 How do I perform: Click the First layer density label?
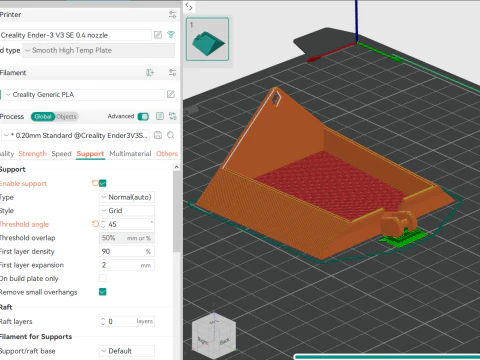click(x=27, y=252)
